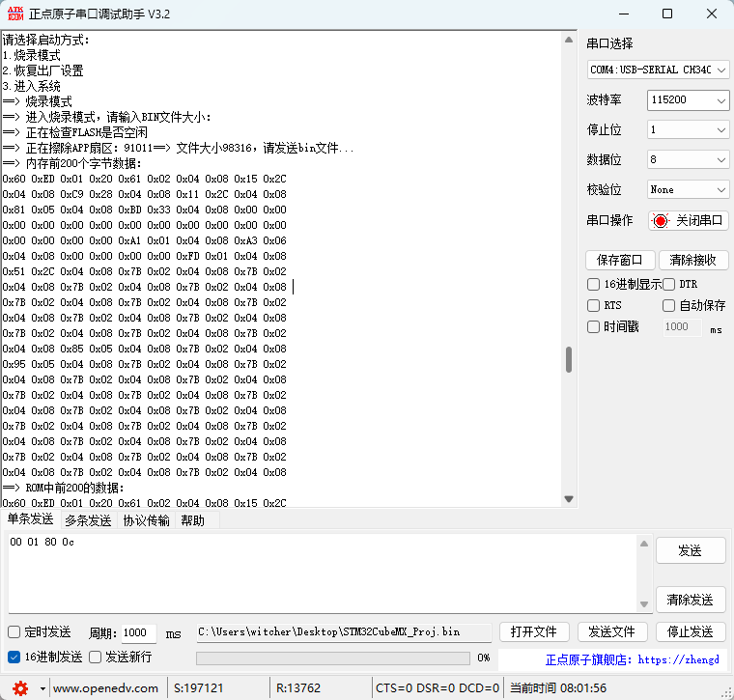Click the send box scroll up arrow

click(x=644, y=544)
